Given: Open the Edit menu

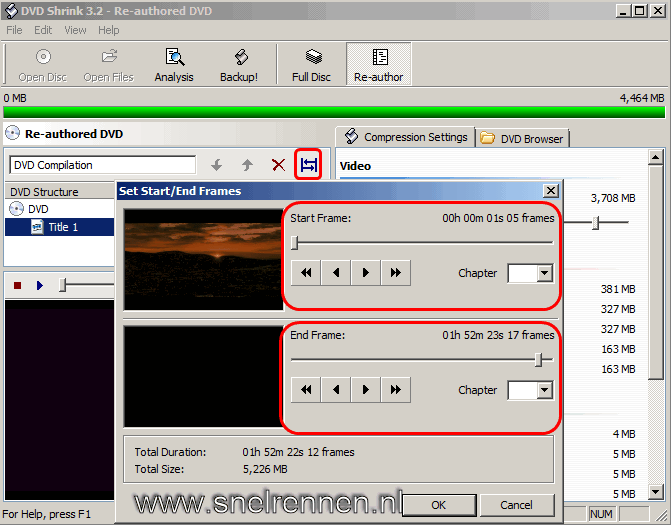Looking at the screenshot, I should 43,30.
